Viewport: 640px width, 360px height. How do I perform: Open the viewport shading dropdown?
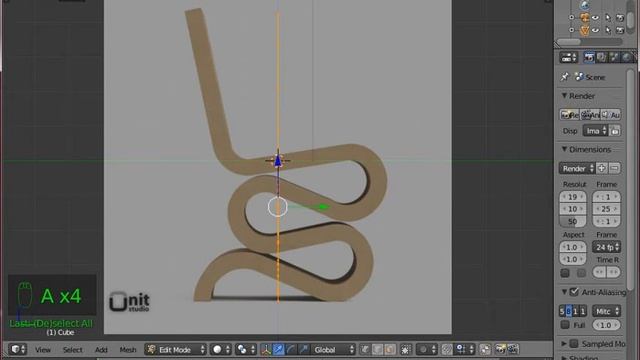220,349
